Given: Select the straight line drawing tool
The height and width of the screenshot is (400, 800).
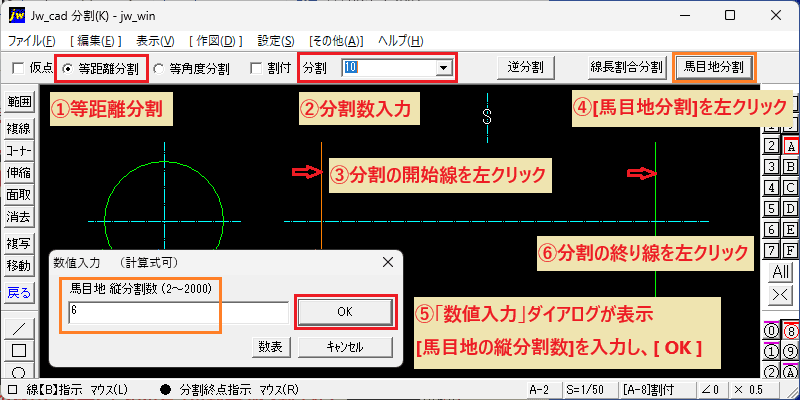Looking at the screenshot, I should pos(19,328).
